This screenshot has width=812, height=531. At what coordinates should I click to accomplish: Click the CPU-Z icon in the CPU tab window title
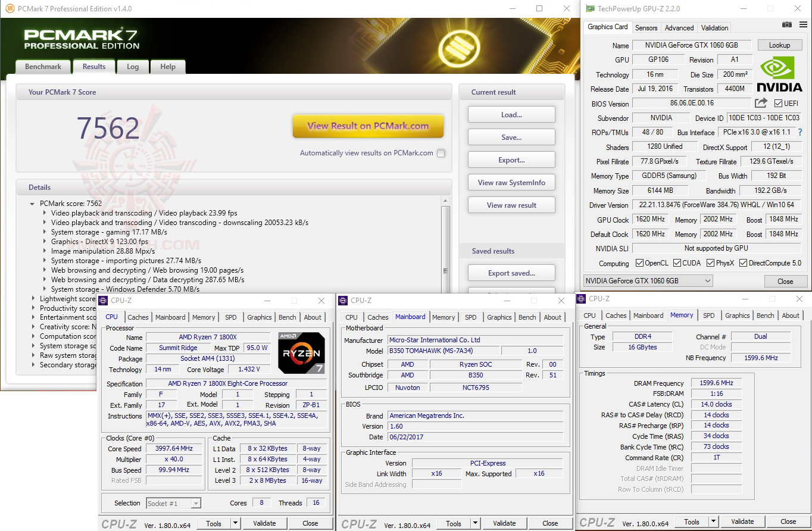pyautogui.click(x=103, y=301)
